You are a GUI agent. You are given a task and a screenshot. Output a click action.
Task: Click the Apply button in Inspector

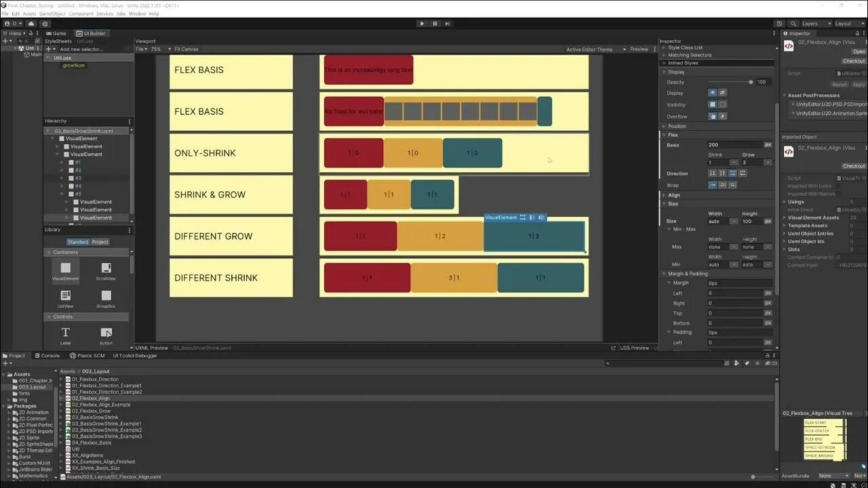coord(859,85)
